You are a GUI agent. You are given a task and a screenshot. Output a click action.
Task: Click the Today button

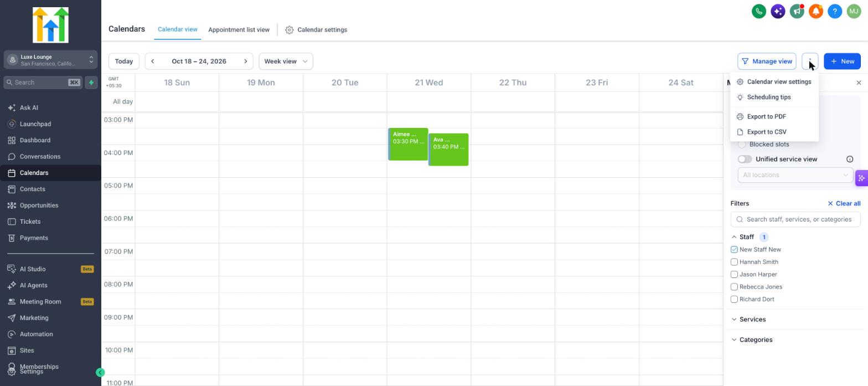[x=124, y=61]
